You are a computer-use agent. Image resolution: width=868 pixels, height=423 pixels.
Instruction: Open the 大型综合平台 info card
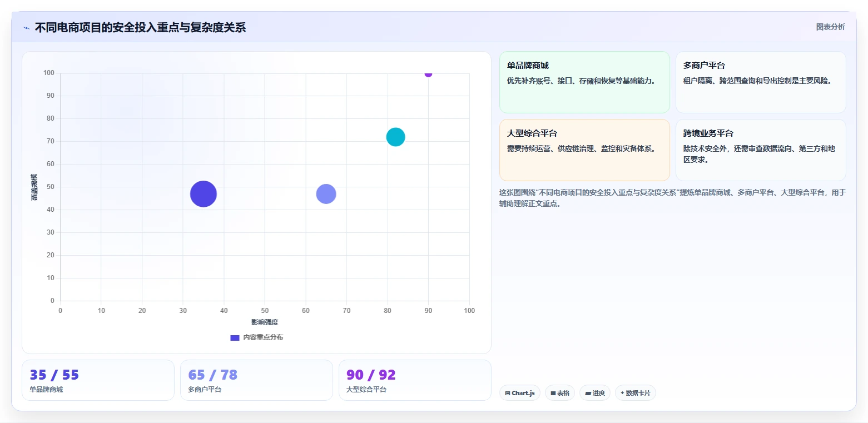(584, 150)
